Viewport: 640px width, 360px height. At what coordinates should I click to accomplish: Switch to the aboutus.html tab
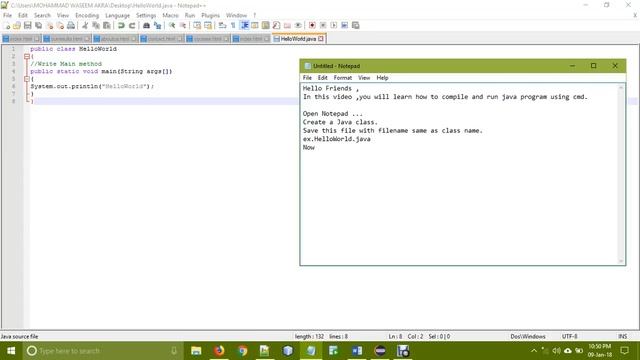[115, 38]
